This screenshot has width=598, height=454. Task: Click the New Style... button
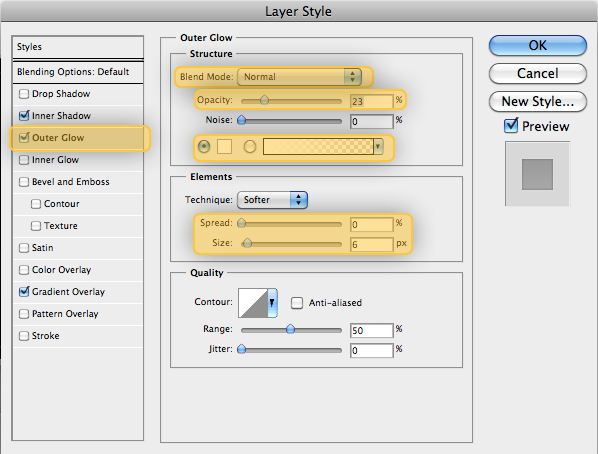(537, 101)
